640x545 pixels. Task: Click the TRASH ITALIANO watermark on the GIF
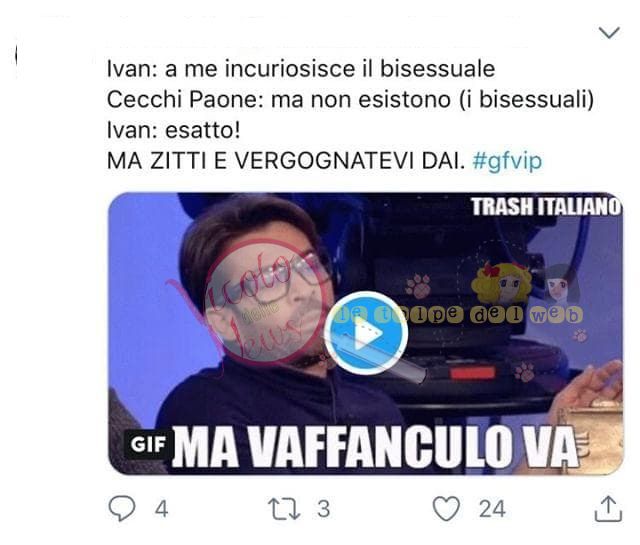546,207
